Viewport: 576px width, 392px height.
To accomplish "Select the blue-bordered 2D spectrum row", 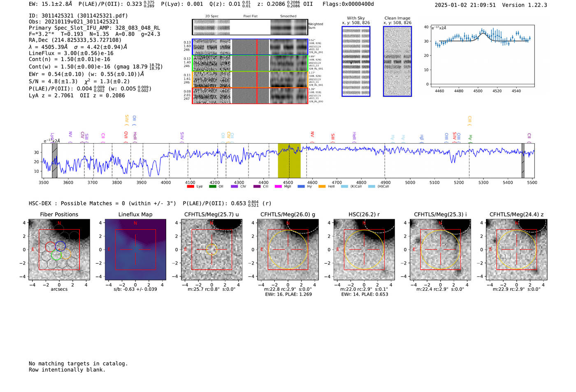I will pyautogui.click(x=250, y=47).
